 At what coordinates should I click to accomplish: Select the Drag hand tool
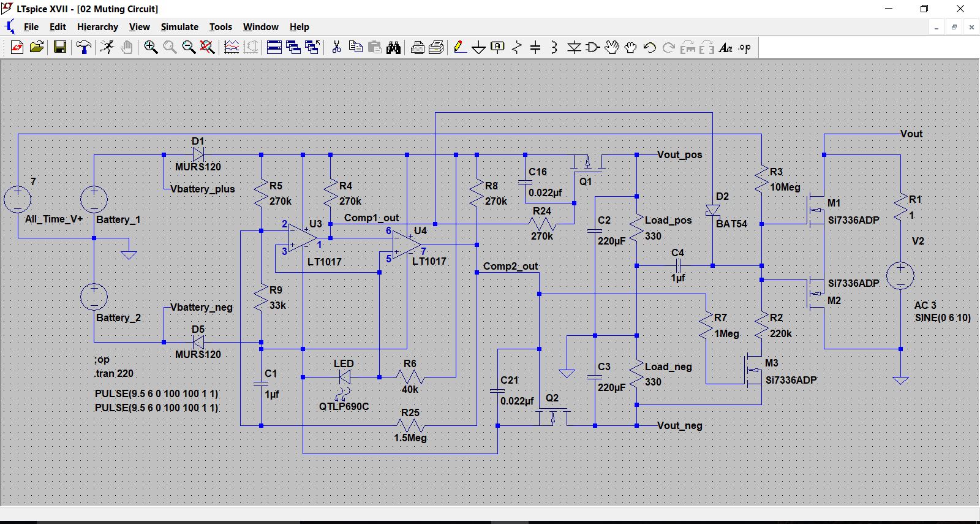click(x=631, y=47)
